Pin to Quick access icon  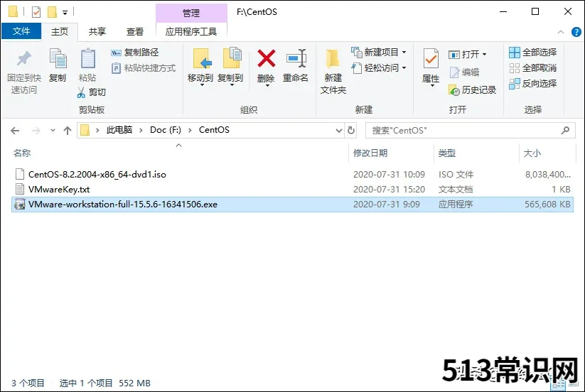coord(24,59)
